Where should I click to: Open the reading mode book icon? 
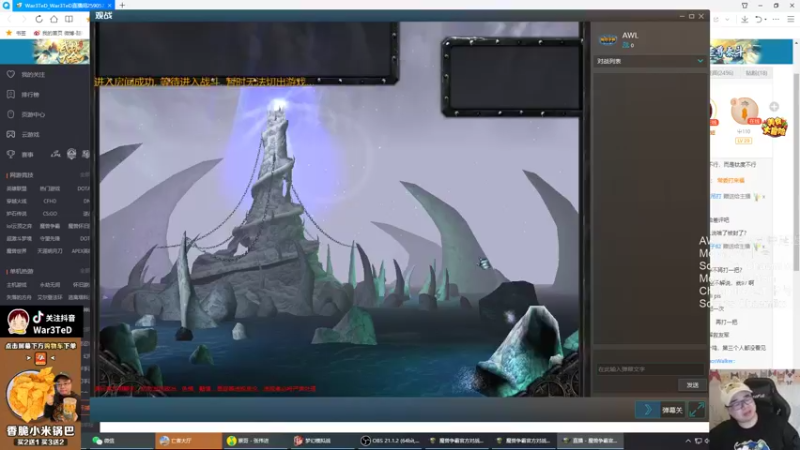point(69,19)
